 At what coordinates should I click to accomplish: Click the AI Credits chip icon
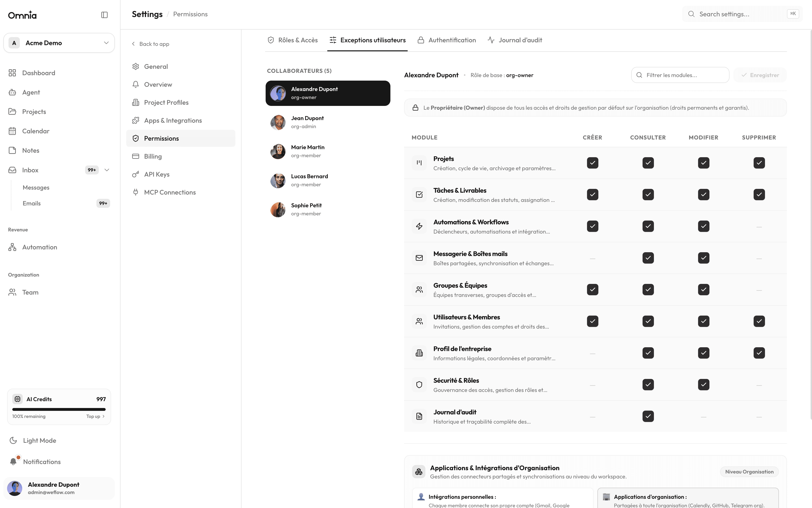17,399
